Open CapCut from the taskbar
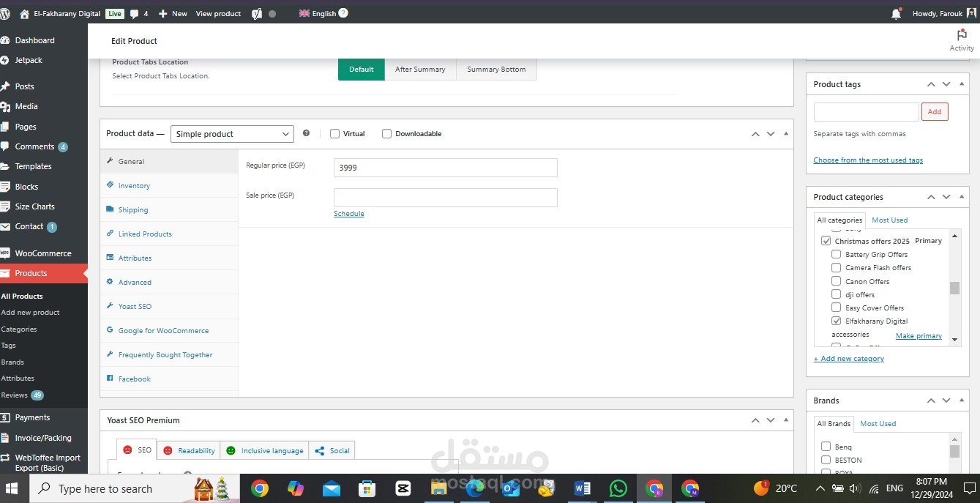Image resolution: width=980 pixels, height=503 pixels. (x=403, y=488)
